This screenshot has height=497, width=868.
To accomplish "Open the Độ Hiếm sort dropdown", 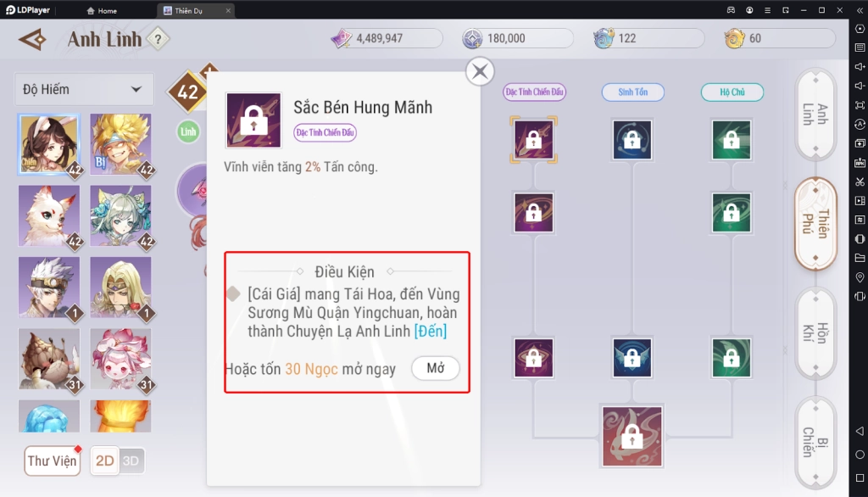I will 84,89.
